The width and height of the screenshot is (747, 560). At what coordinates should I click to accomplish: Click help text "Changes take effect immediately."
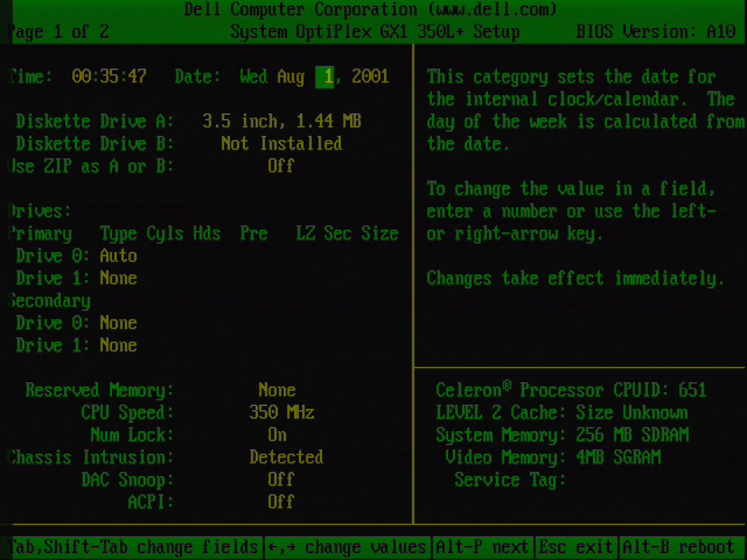(576, 278)
